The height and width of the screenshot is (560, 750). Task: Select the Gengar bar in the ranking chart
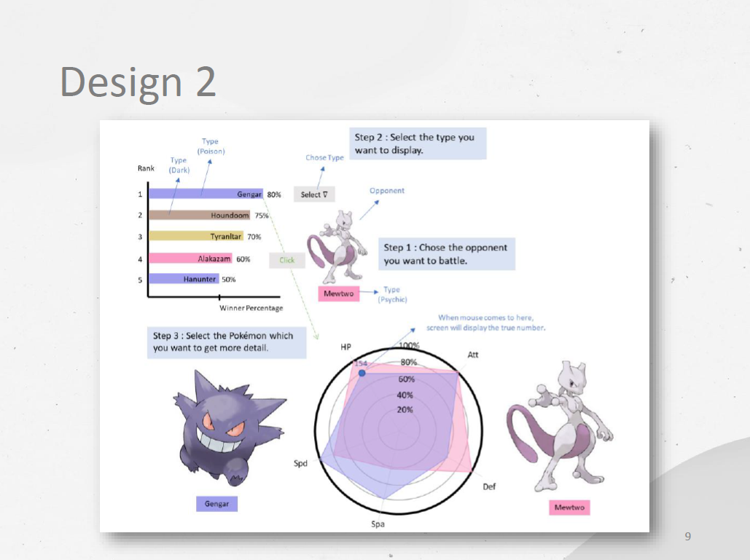click(x=204, y=194)
